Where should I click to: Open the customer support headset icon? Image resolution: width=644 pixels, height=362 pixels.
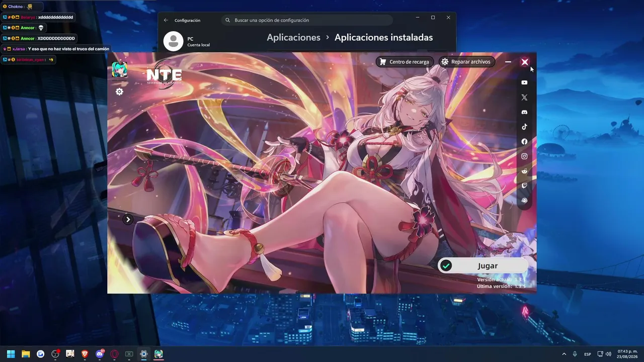point(524,201)
